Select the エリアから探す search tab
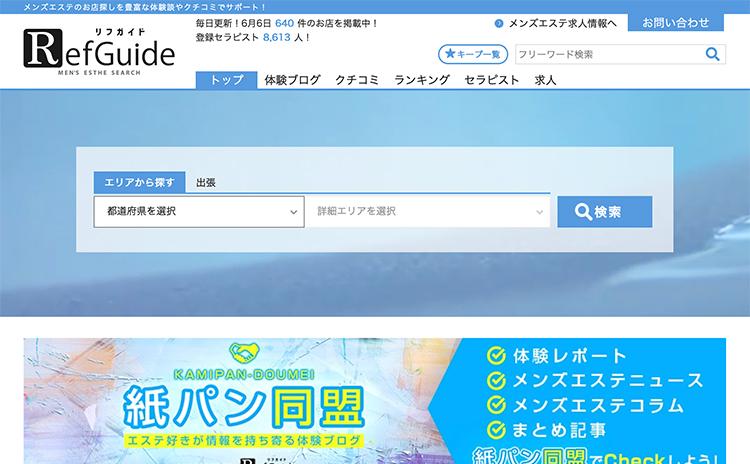 [x=139, y=182]
